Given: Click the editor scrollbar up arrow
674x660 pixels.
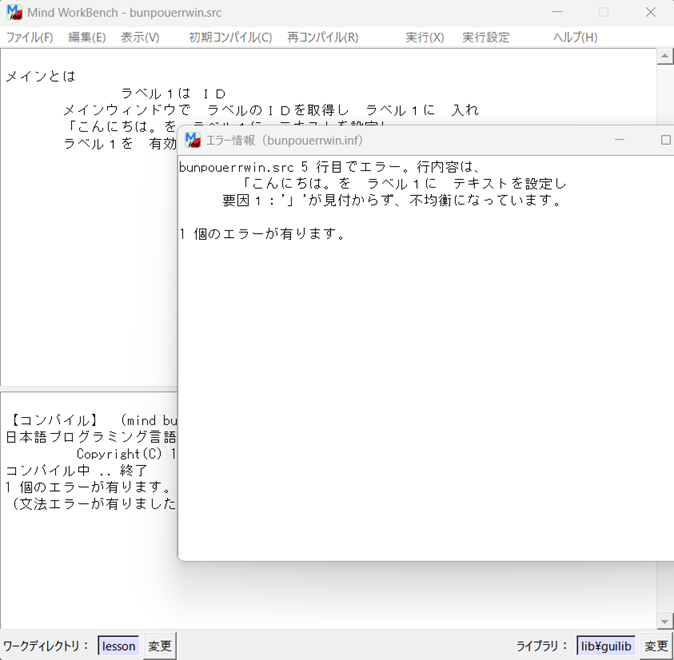Looking at the screenshot, I should point(665,56).
